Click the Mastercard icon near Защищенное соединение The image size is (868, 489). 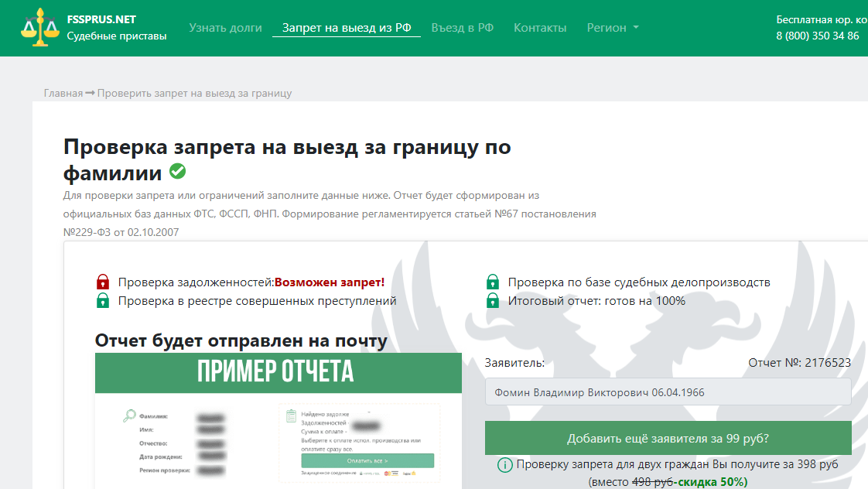pos(387,474)
